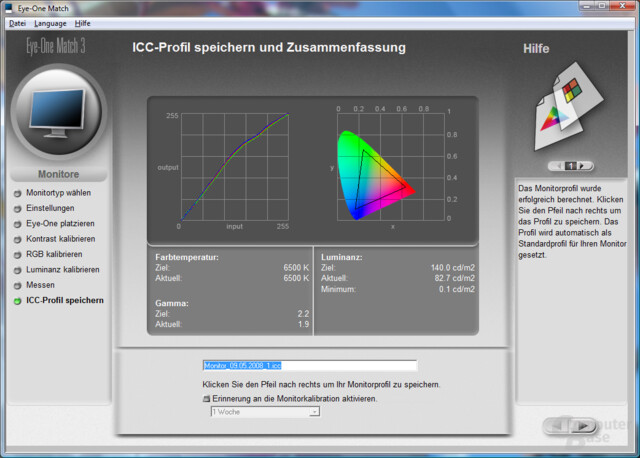Click the Hilfe panel heading

(x=536, y=49)
